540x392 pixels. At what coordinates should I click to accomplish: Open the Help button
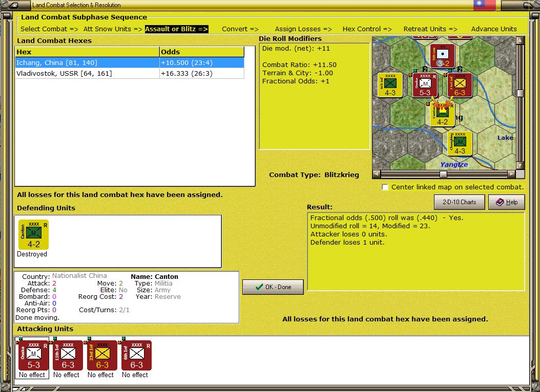coord(507,202)
